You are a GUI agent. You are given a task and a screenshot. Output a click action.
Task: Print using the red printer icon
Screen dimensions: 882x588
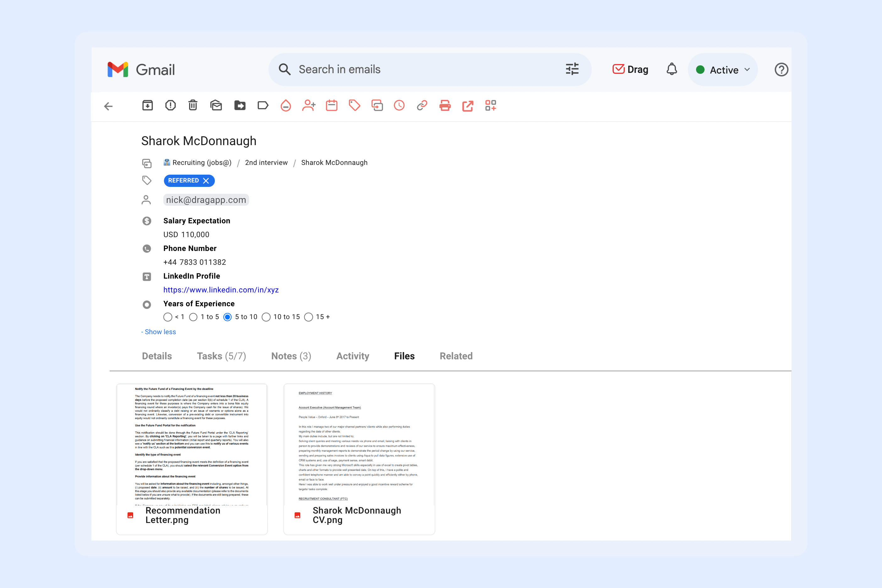click(x=445, y=105)
